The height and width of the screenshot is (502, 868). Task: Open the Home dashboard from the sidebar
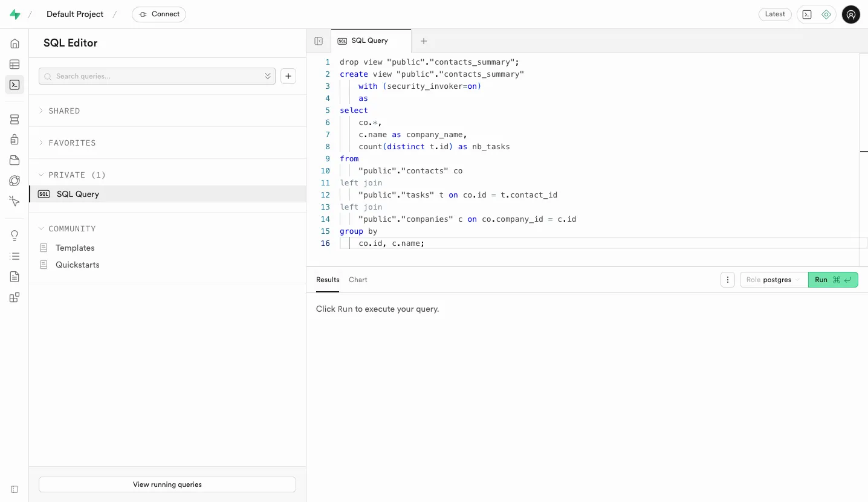(x=15, y=43)
